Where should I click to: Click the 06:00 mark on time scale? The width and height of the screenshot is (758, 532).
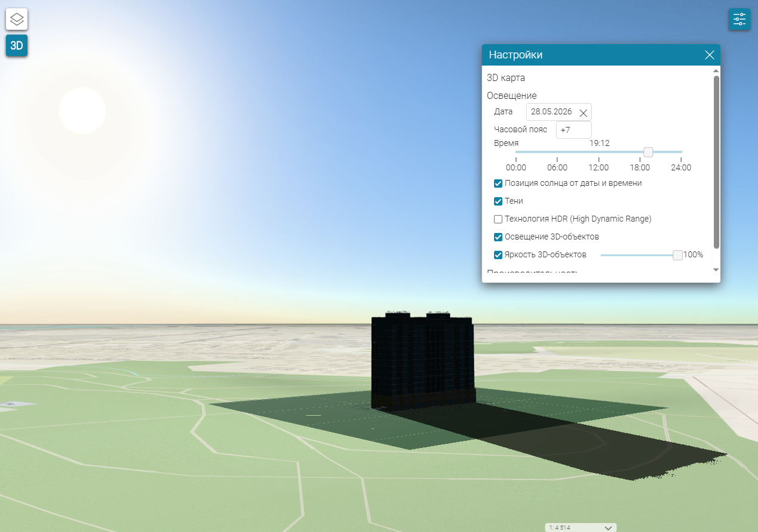coord(557,168)
